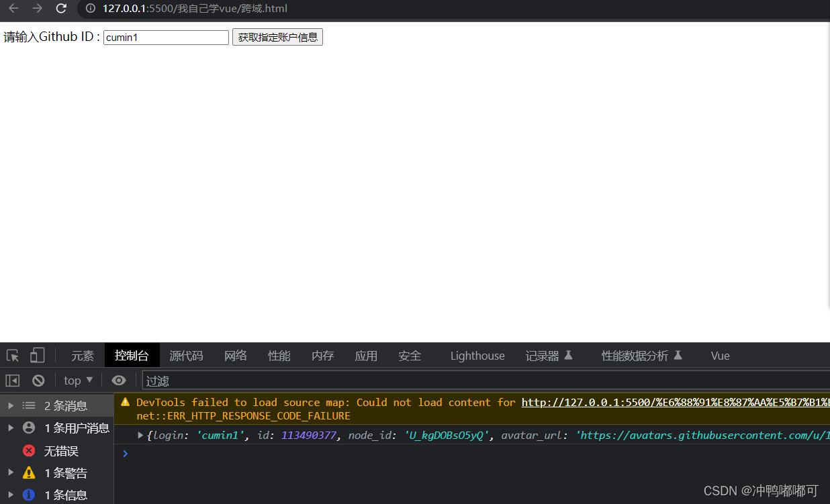Switch to the 控制台 tab
The height and width of the screenshot is (504, 830).
(132, 356)
